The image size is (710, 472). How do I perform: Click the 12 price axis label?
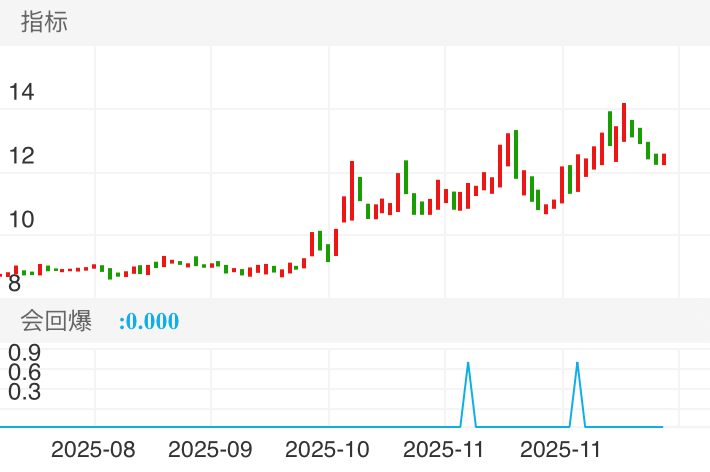[x=21, y=156]
